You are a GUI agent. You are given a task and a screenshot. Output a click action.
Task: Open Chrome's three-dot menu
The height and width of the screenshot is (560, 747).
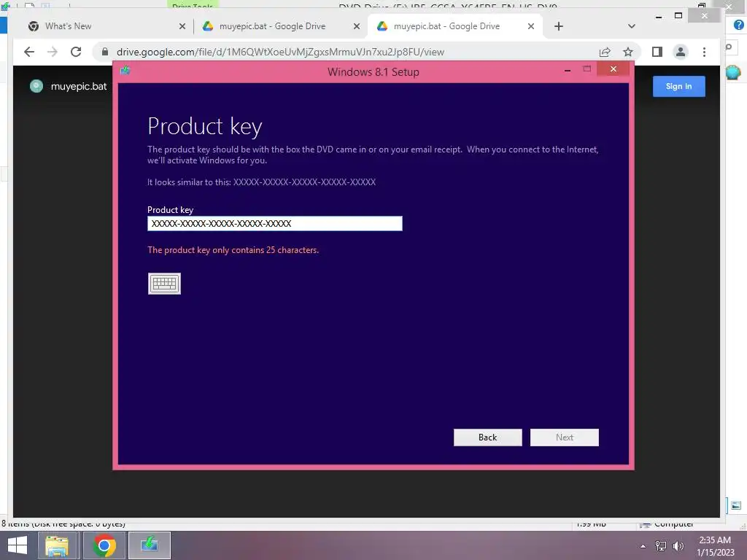(704, 52)
